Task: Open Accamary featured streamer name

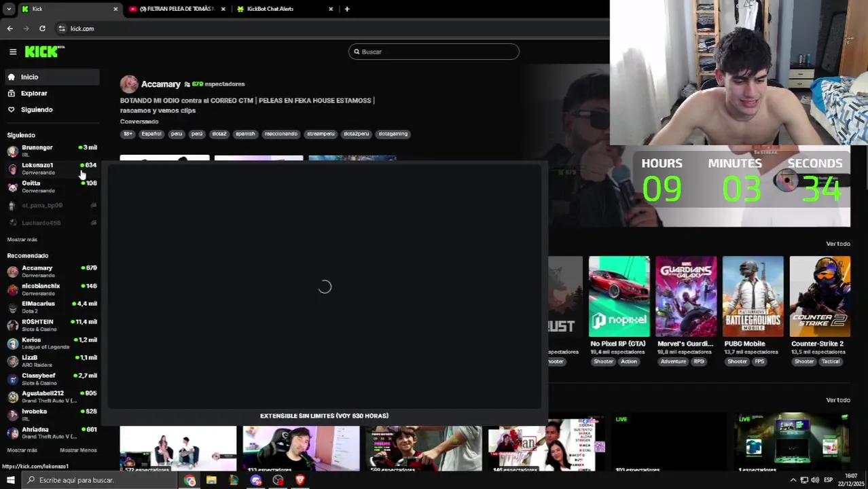Action: [x=161, y=84]
